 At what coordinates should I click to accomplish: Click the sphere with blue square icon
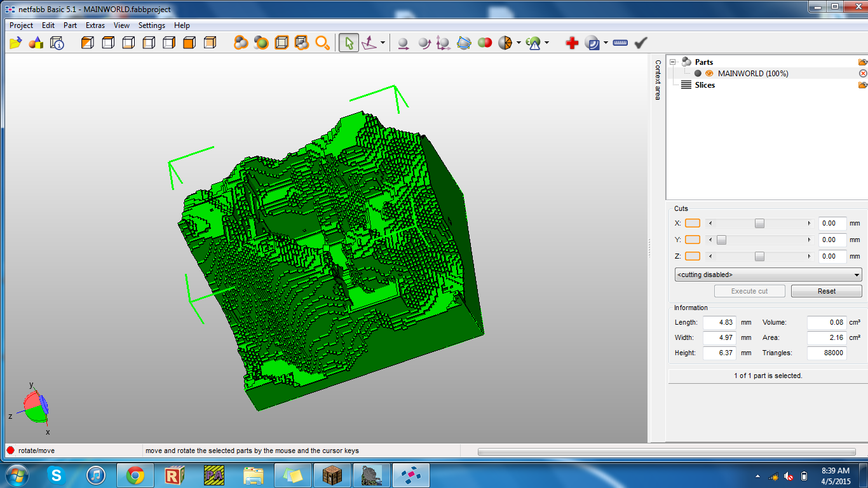[x=592, y=43]
